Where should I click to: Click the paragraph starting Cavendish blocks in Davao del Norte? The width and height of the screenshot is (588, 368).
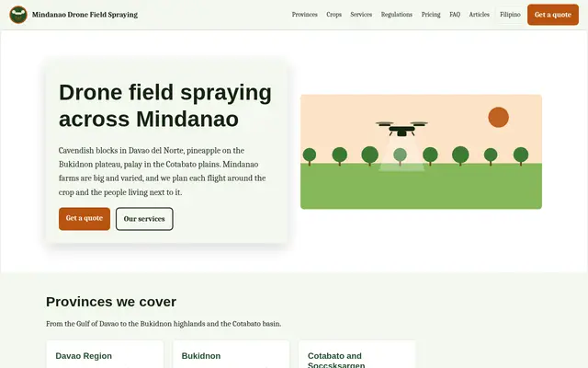[x=163, y=171]
